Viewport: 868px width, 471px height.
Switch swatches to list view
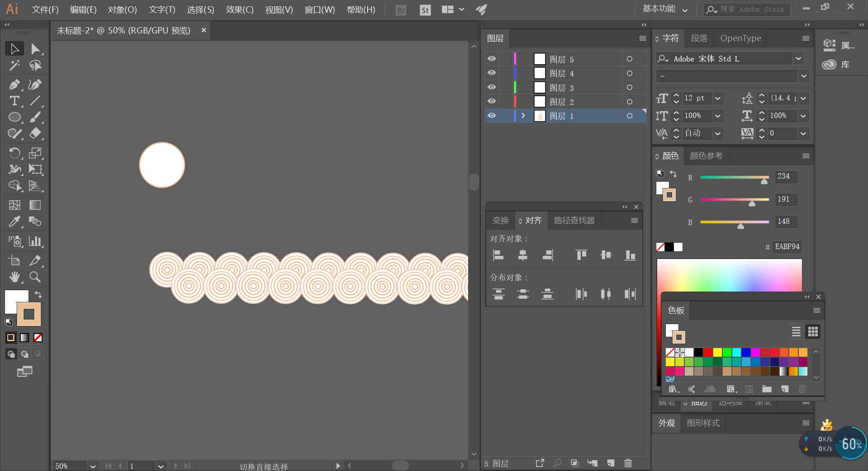796,332
